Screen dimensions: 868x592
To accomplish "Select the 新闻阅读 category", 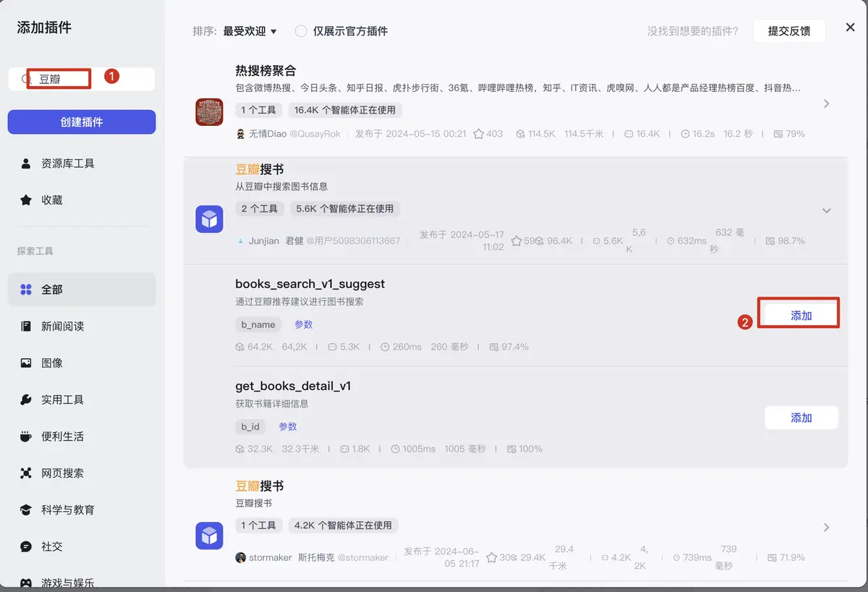I will (82, 326).
